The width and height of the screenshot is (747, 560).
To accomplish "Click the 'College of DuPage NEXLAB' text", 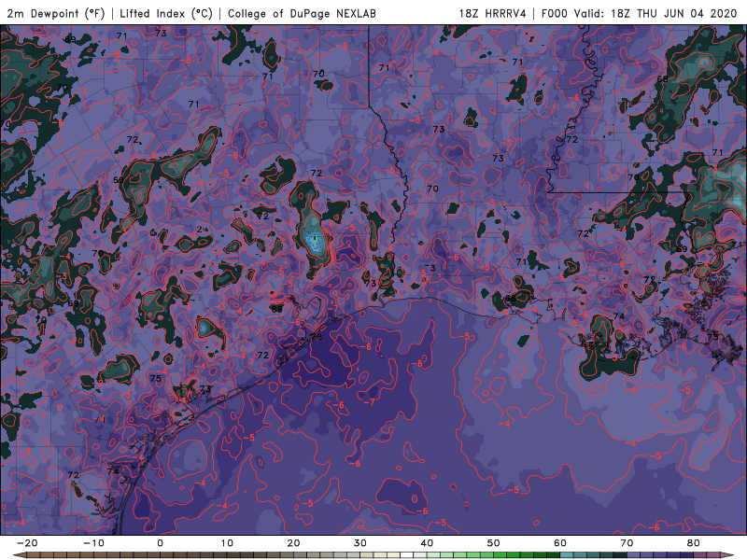I will pyautogui.click(x=302, y=13).
